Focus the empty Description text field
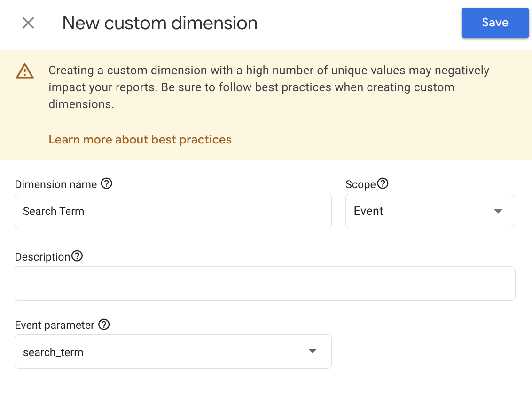Screen dimensions: 532x397 click(265, 284)
